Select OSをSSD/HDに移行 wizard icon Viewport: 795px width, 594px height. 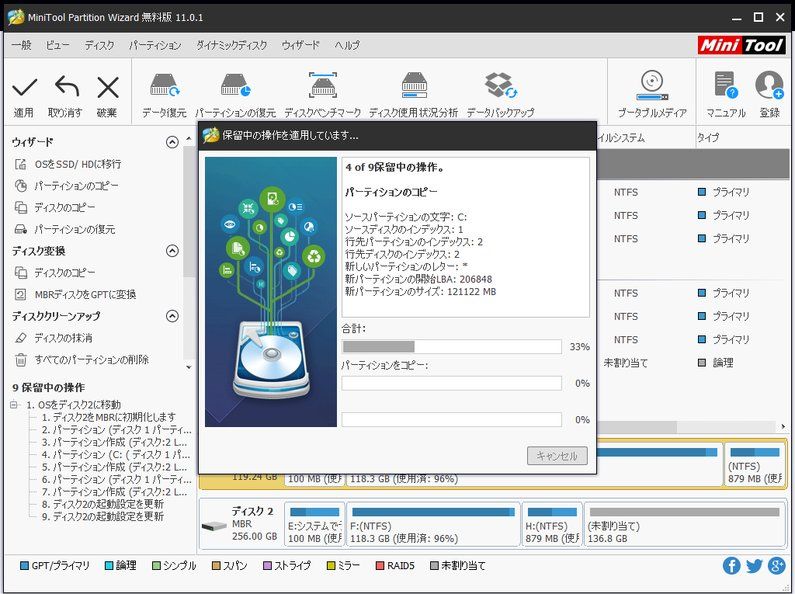[x=20, y=164]
